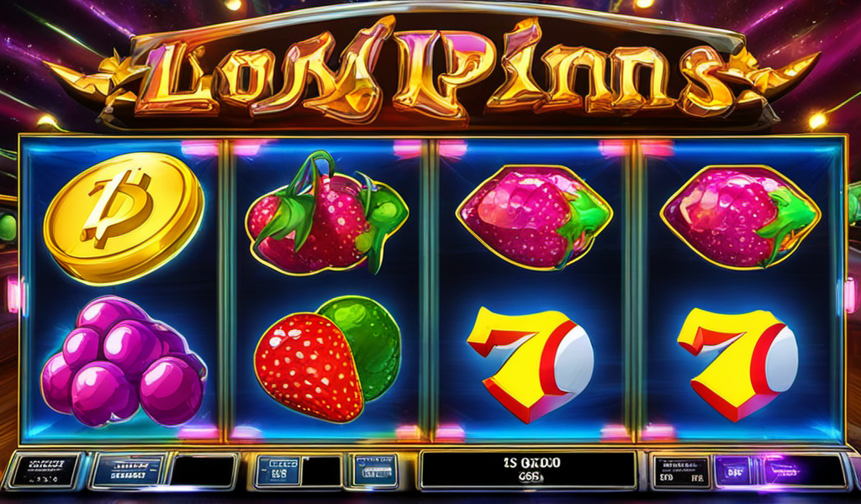Click the raspberry with green leaves in the second reel
The height and width of the screenshot is (504, 861).
327,214
